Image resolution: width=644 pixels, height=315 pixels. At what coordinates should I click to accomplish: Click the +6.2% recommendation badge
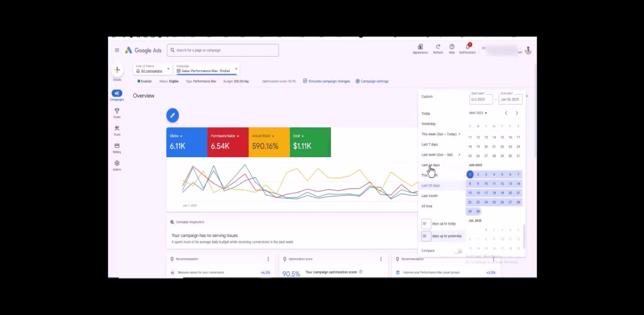tap(265, 272)
